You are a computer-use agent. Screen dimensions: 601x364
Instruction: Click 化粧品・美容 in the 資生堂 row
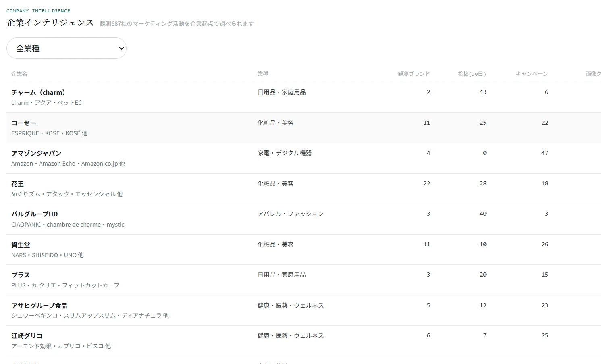click(275, 244)
